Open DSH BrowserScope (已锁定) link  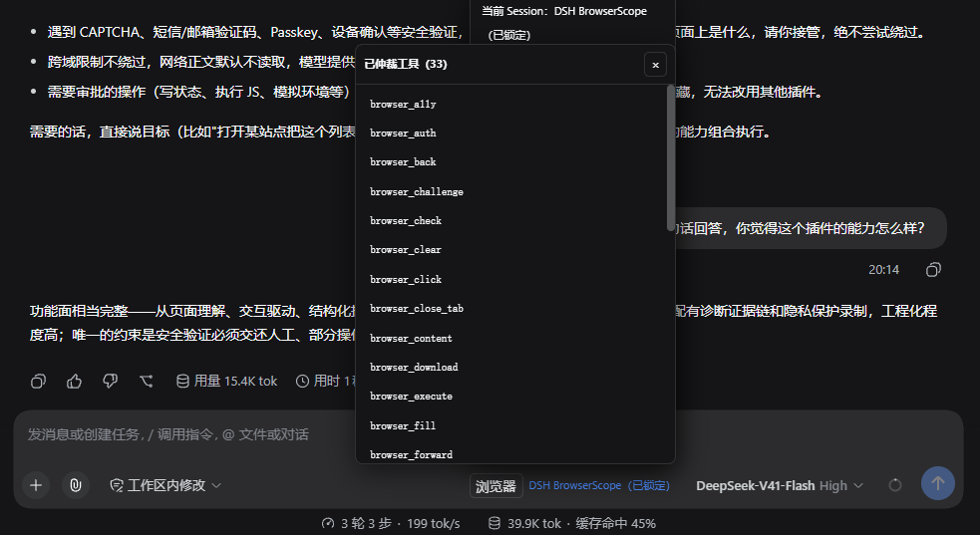point(599,485)
